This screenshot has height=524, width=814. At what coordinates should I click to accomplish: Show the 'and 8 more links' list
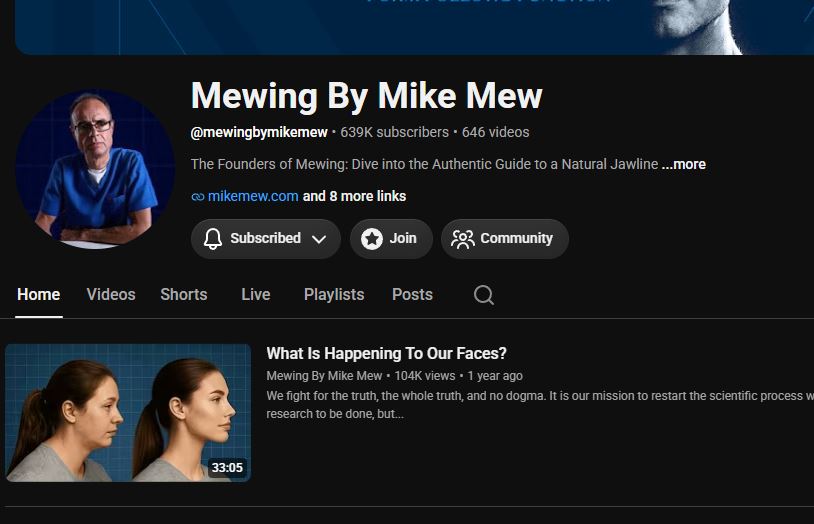pyautogui.click(x=354, y=196)
